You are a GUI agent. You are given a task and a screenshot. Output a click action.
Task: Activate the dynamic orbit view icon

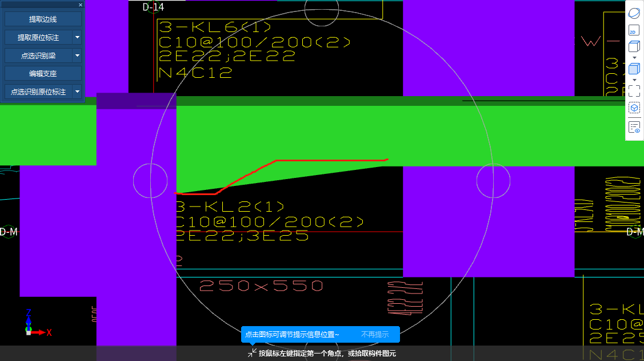(634, 13)
